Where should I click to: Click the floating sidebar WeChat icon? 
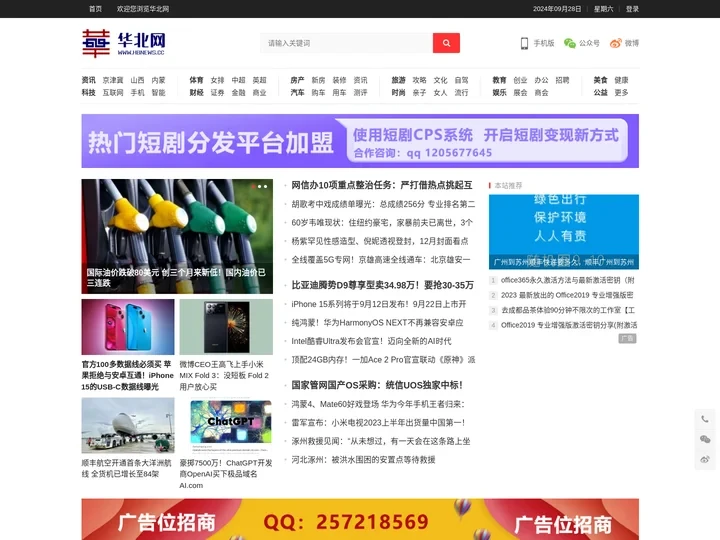point(705,439)
